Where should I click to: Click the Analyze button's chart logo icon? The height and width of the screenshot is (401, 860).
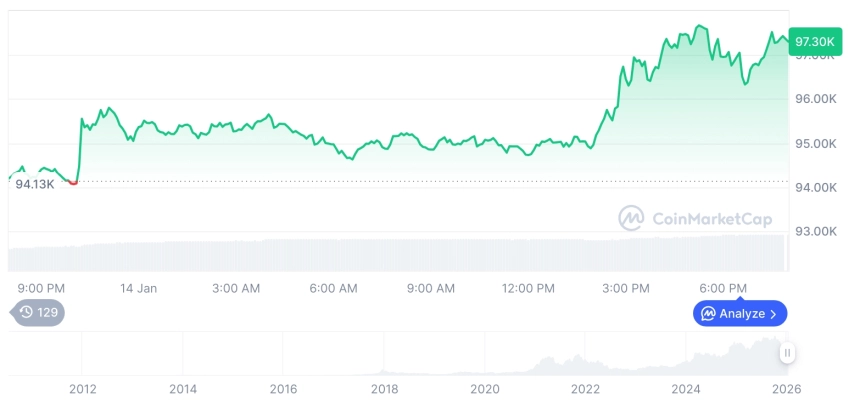tap(708, 314)
